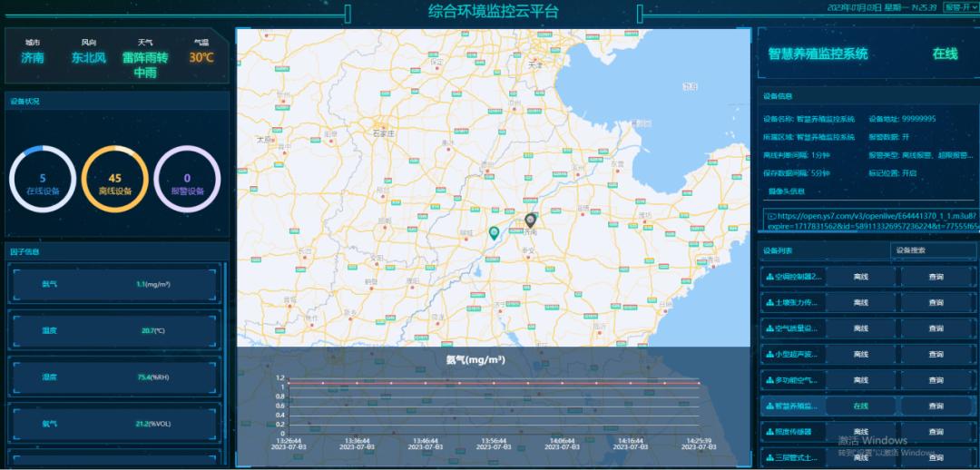
Task: Open the camera stream URL link
Action: 869,221
